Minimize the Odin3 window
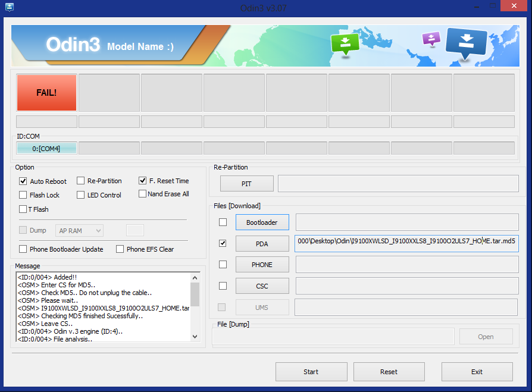This screenshot has height=392, width=532. point(477,6)
